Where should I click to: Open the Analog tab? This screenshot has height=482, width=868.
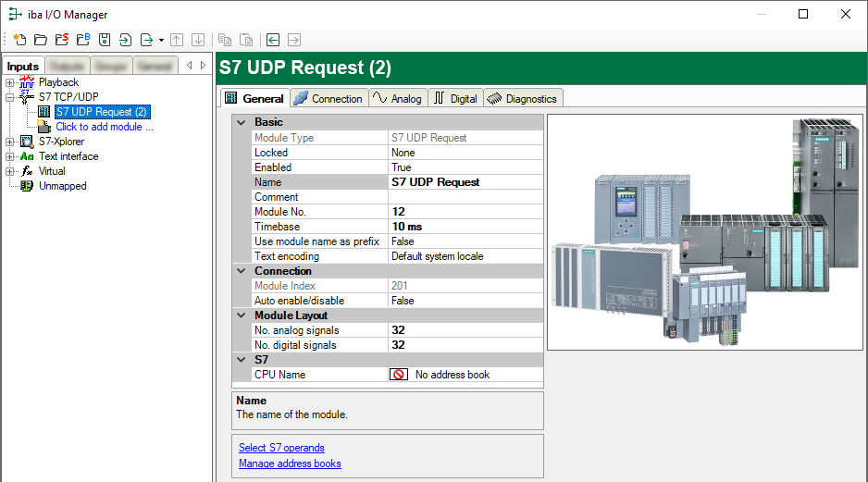click(397, 99)
